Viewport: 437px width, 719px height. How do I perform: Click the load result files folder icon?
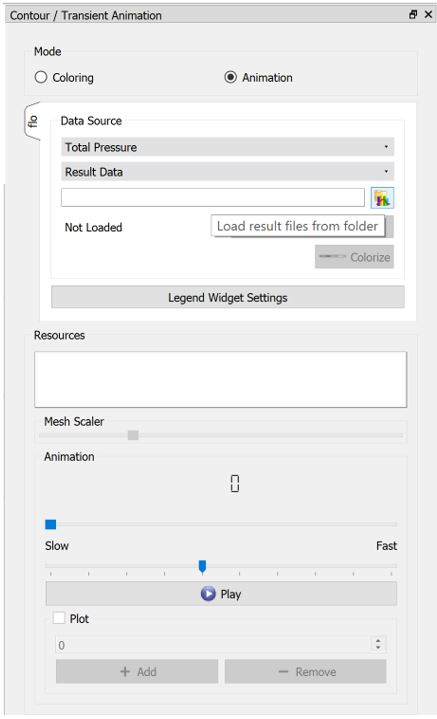click(x=382, y=198)
